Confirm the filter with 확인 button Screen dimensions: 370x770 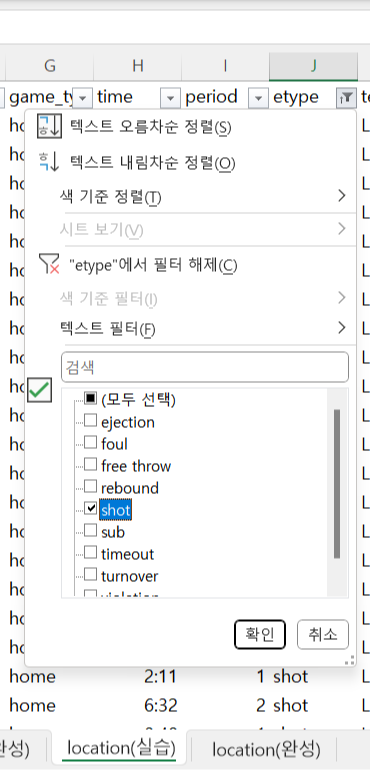point(259,634)
